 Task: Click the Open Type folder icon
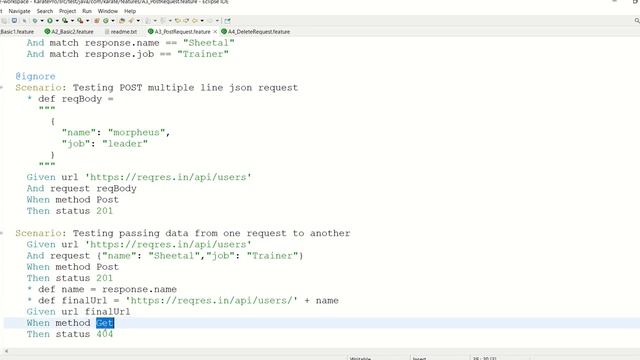tap(122, 20)
